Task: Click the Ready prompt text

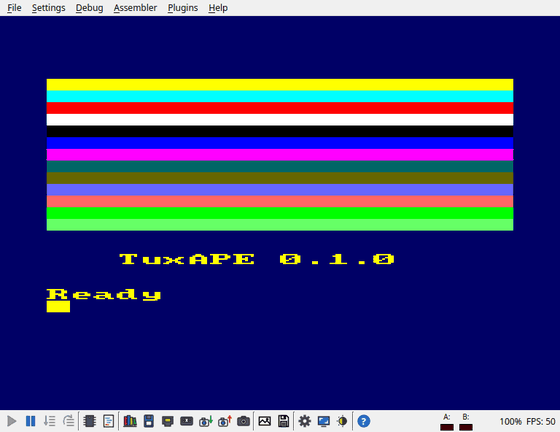Action: tap(104, 295)
